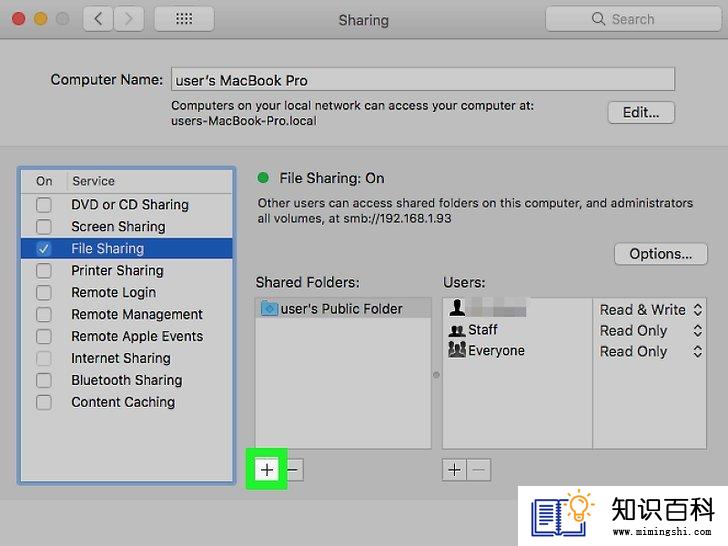Viewport: 728px width, 546px height.
Task: Enable Screen Sharing checkbox
Action: [x=44, y=227]
